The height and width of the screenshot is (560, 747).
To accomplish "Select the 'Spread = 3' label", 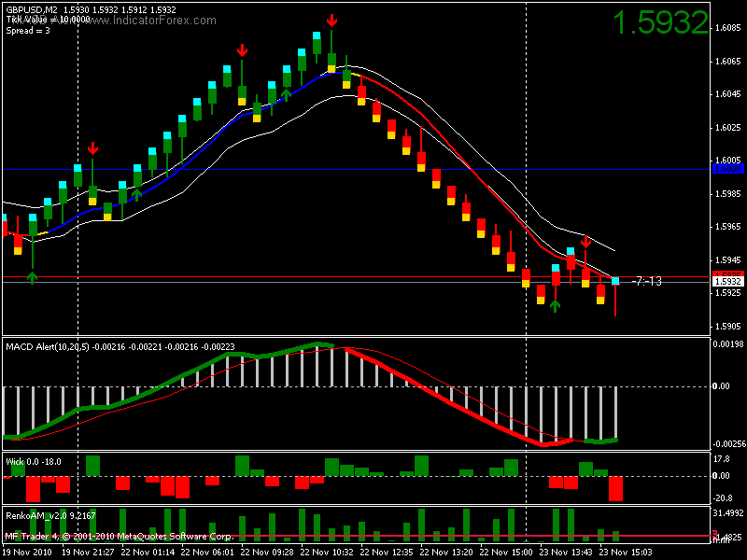I will pos(28,31).
